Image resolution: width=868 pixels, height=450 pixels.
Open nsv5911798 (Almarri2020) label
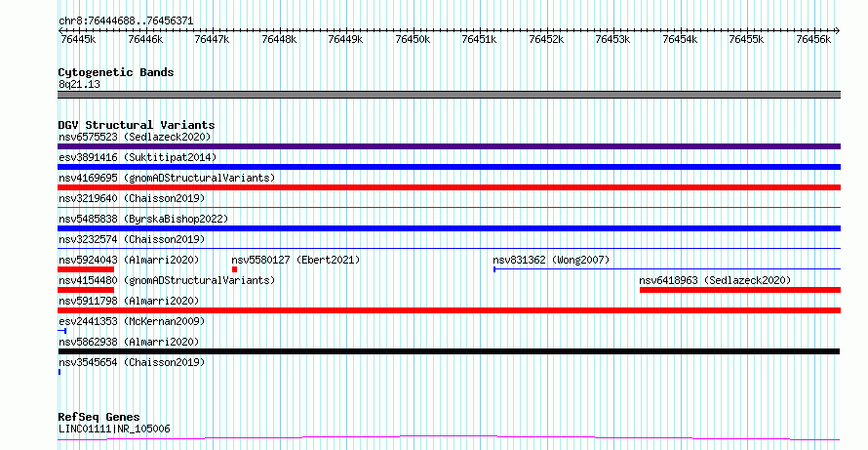129,301
